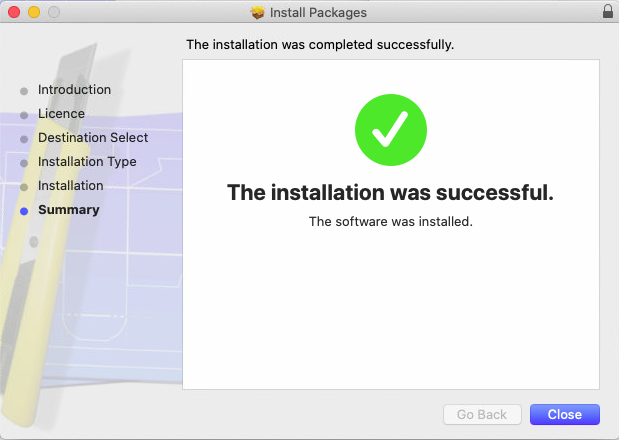Select the Installation step label
Viewport: 619px width, 440px height.
click(71, 185)
